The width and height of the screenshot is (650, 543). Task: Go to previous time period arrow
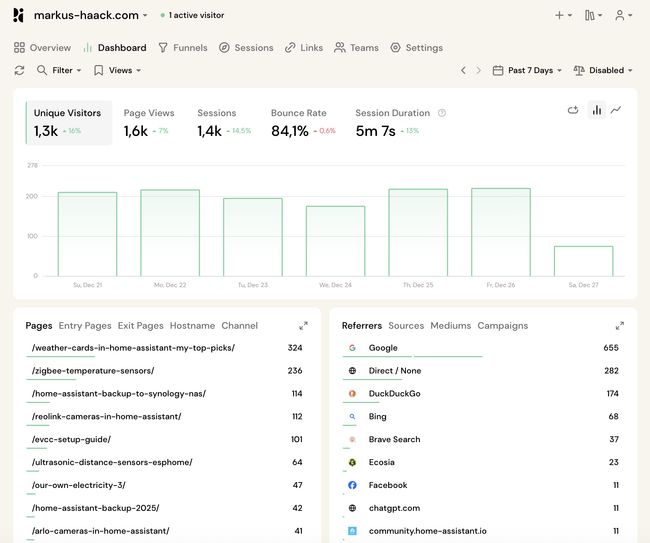463,70
